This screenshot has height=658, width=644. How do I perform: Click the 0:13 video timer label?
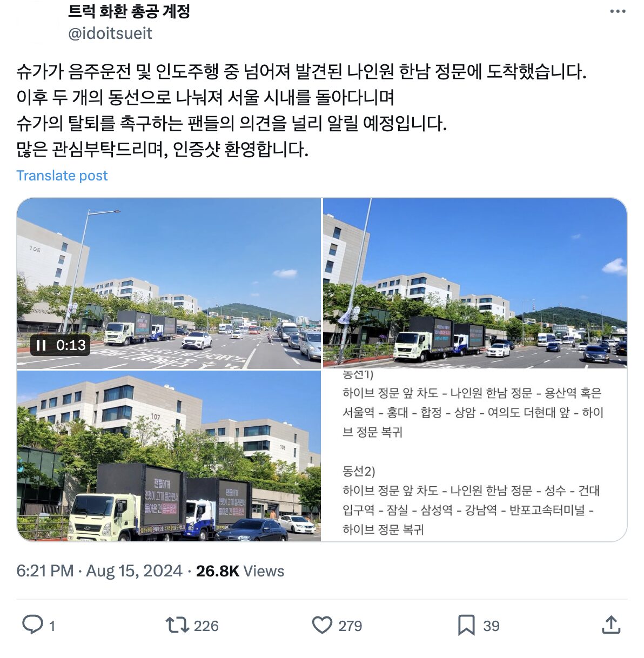[x=71, y=345]
